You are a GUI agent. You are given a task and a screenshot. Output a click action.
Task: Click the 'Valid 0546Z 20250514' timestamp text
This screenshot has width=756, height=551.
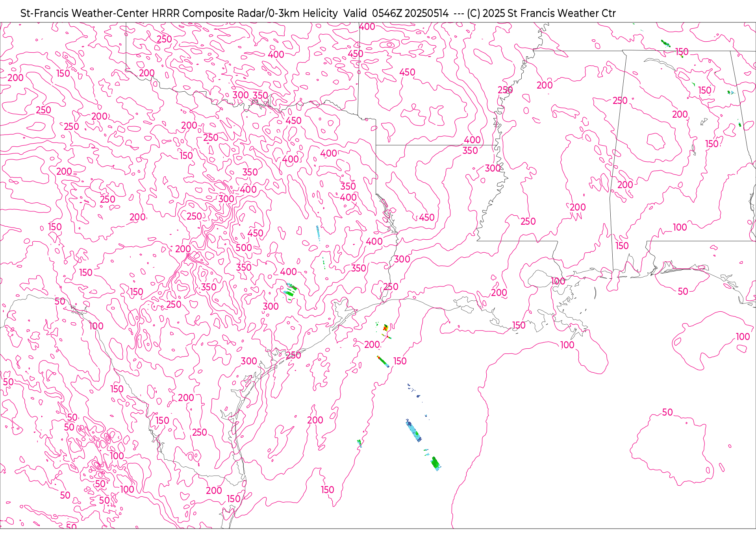point(396,13)
